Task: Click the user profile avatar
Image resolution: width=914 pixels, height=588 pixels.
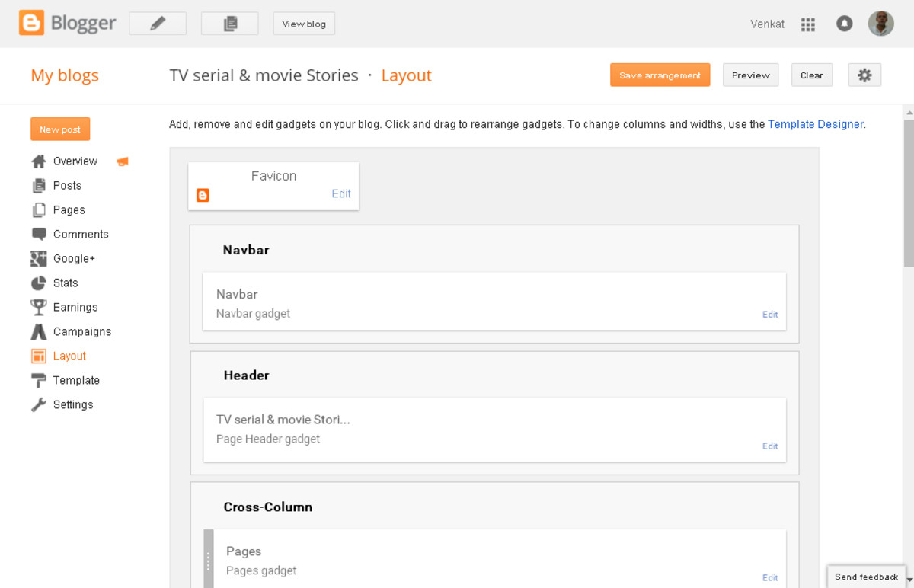Action: coord(880,24)
